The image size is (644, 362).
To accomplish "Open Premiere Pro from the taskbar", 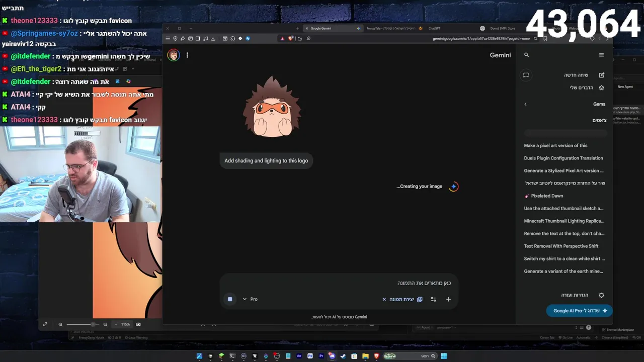I will pyautogui.click(x=321, y=356).
